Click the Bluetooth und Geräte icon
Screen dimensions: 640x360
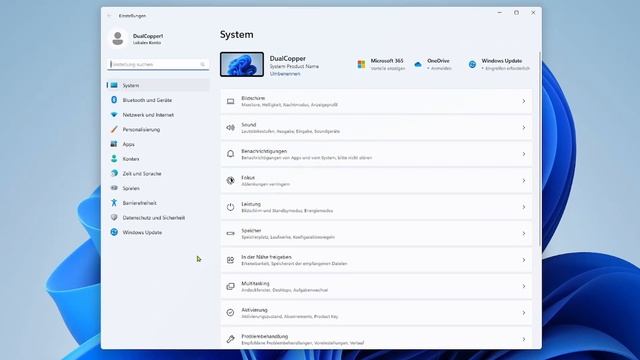click(114, 100)
